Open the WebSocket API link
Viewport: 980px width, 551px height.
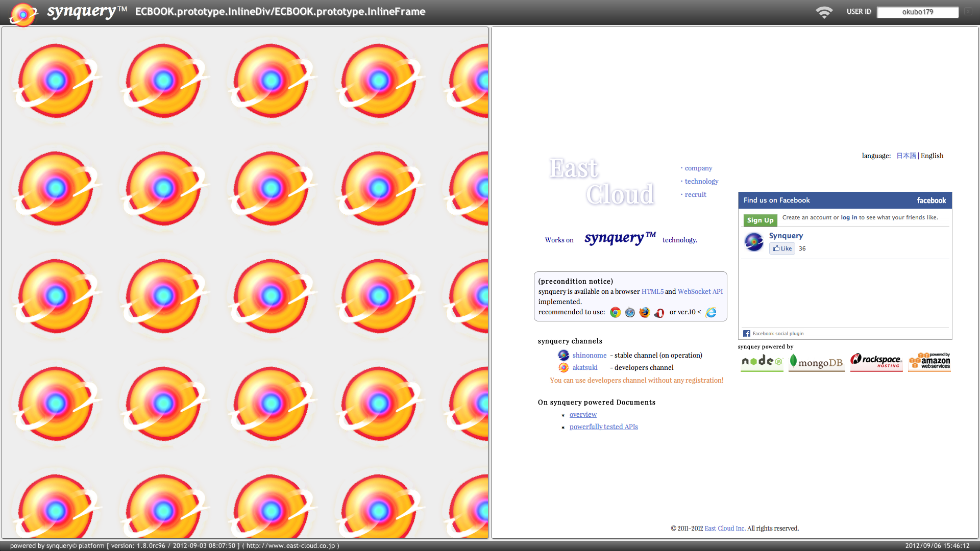[700, 291]
